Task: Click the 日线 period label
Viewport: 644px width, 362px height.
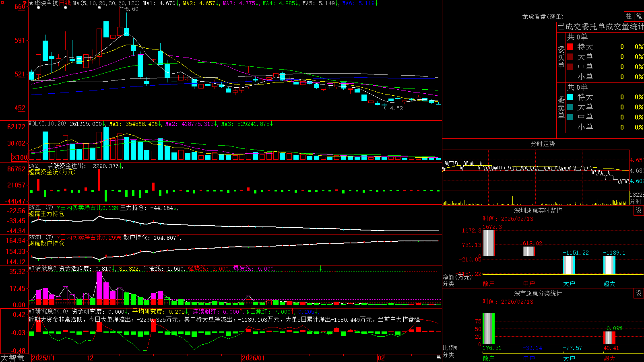Action: pyautogui.click(x=65, y=3)
